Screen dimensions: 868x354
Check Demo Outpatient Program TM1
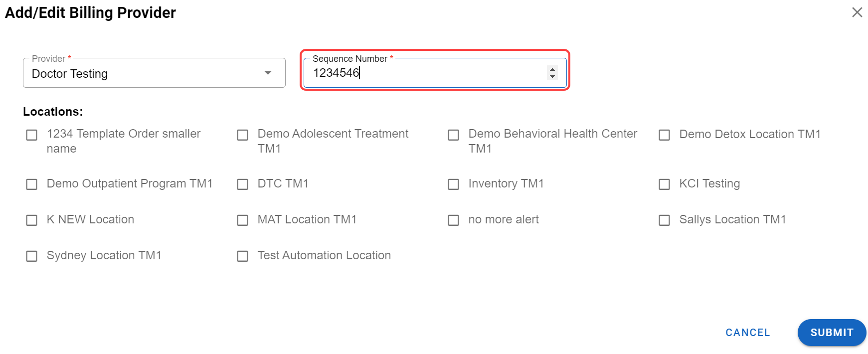point(32,184)
